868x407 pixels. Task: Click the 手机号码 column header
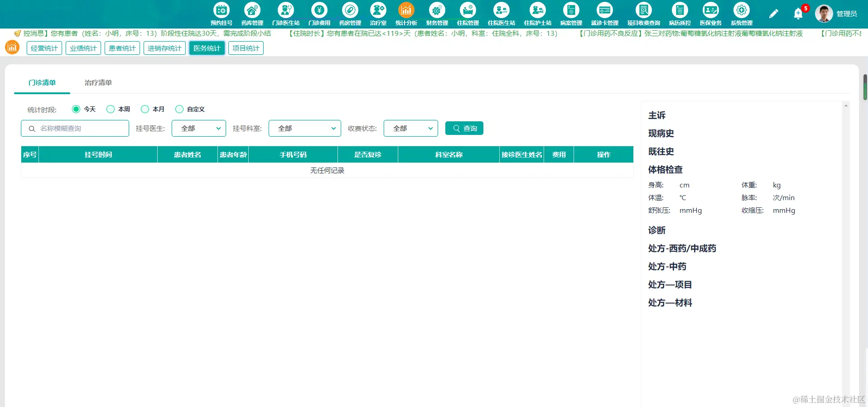[x=293, y=154]
